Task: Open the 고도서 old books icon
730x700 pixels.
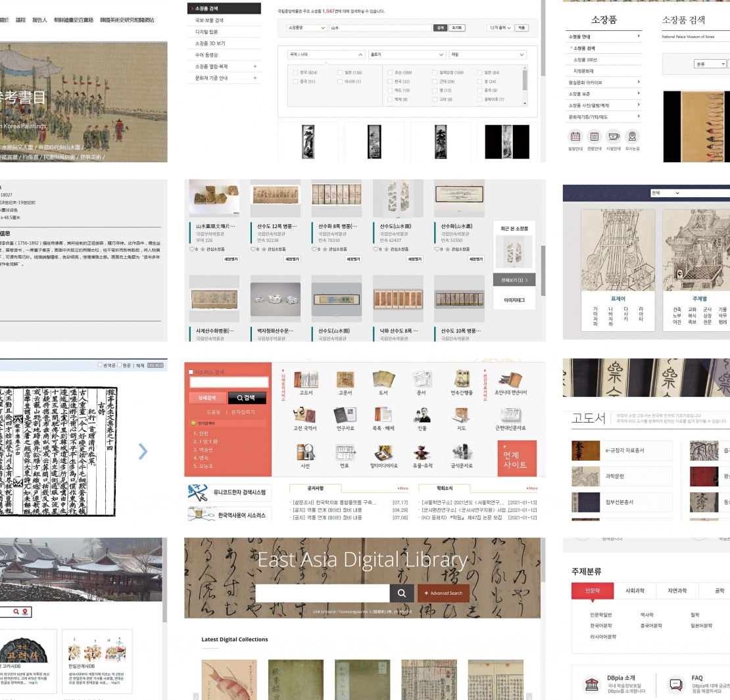Action: [306, 380]
